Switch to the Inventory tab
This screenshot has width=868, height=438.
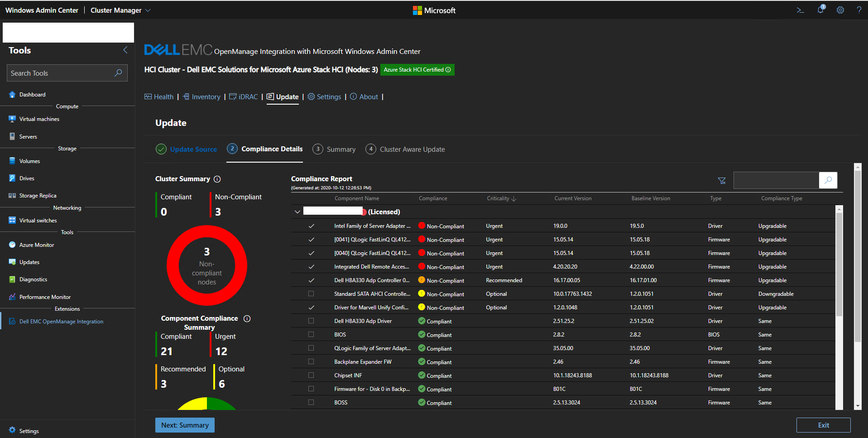201,97
